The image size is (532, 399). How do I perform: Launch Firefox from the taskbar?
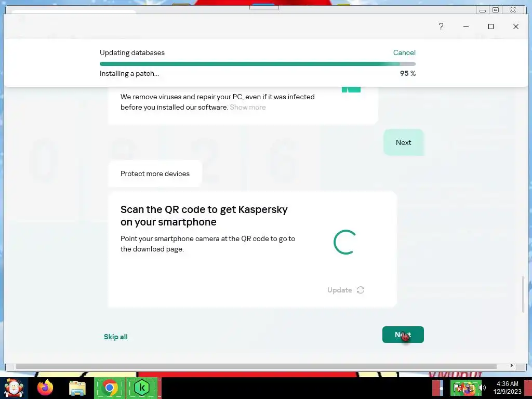click(x=45, y=388)
